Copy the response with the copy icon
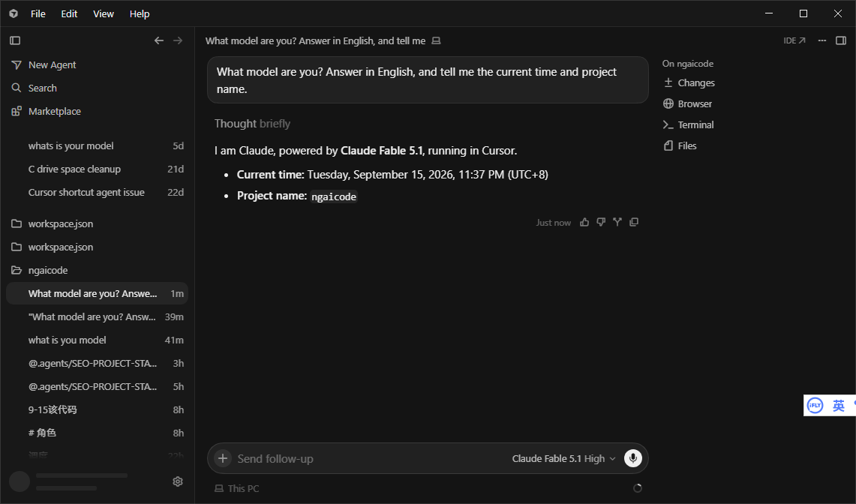 tap(634, 222)
